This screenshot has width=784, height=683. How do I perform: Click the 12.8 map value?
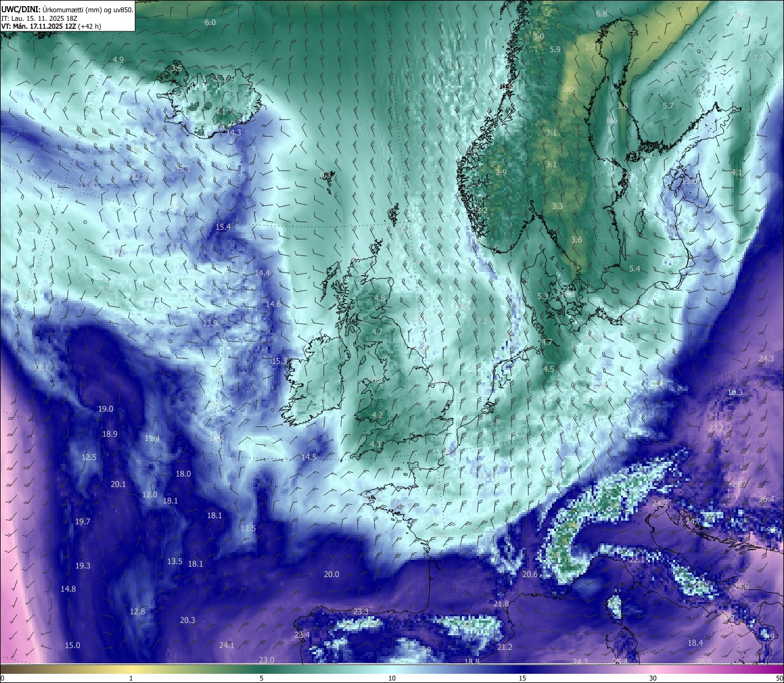tap(137, 611)
